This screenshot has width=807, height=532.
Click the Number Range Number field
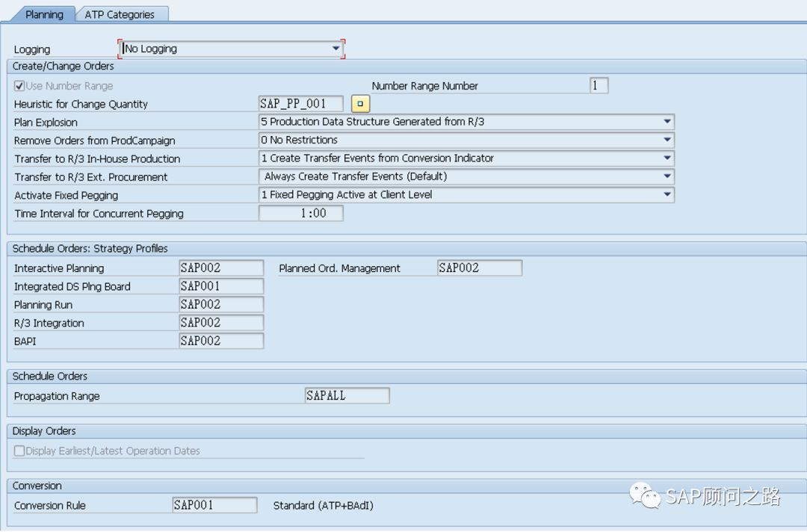(599, 85)
